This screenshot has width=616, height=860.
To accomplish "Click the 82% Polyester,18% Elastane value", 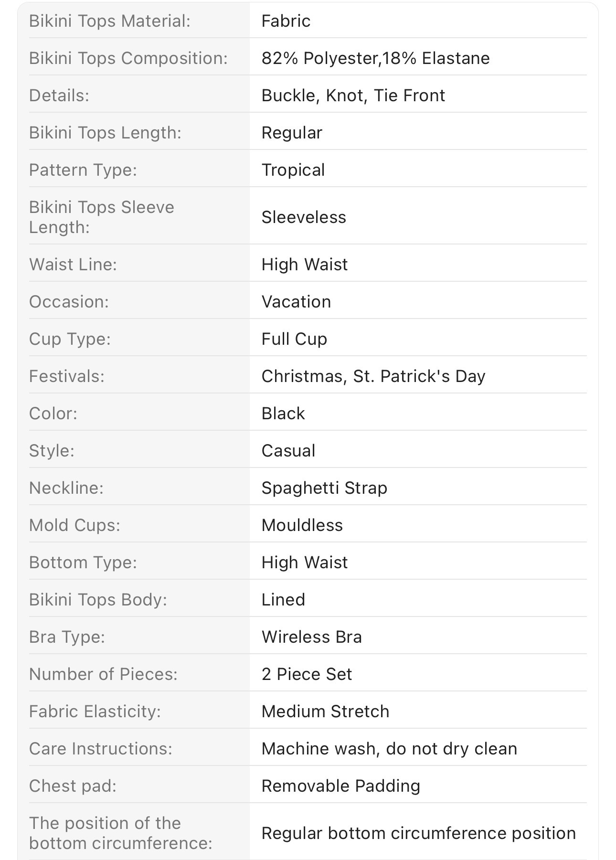I will click(376, 58).
